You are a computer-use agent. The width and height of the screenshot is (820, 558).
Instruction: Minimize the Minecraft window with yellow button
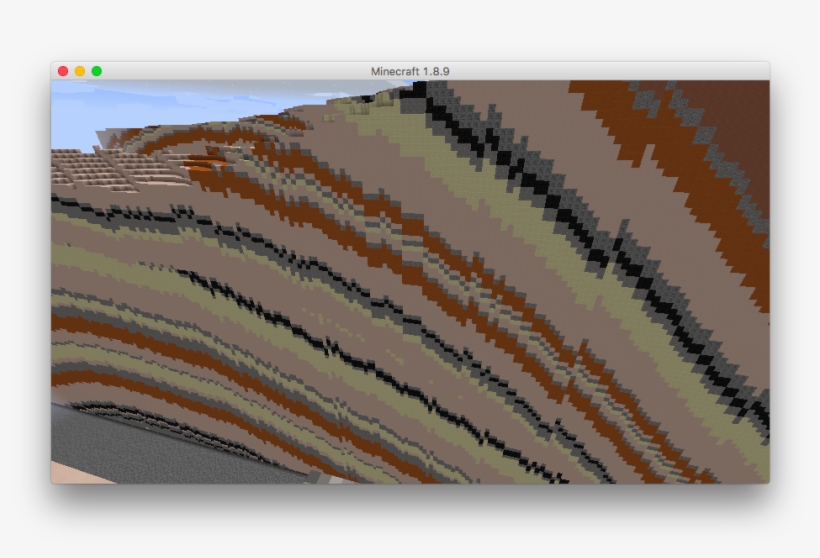(x=80, y=71)
